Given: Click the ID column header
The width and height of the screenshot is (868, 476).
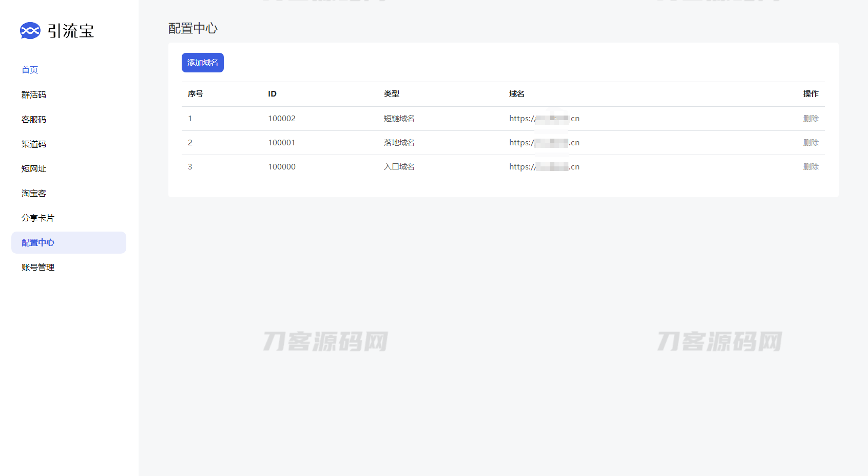Looking at the screenshot, I should [272, 94].
